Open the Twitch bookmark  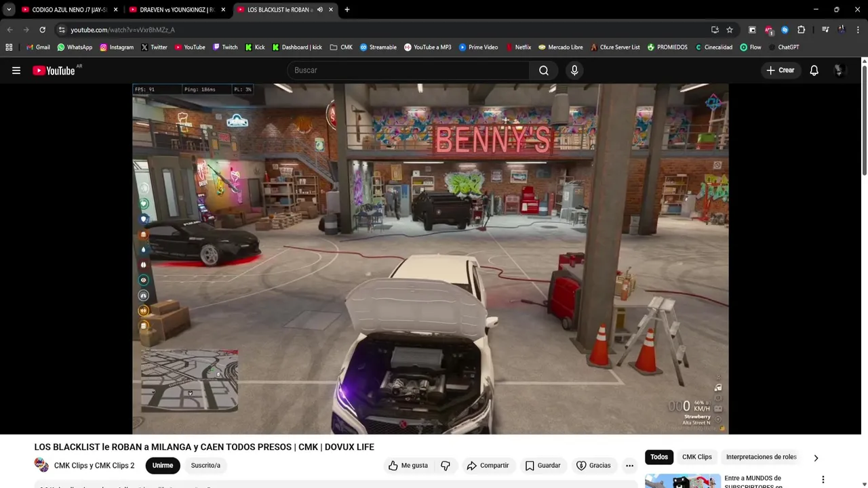coord(225,47)
